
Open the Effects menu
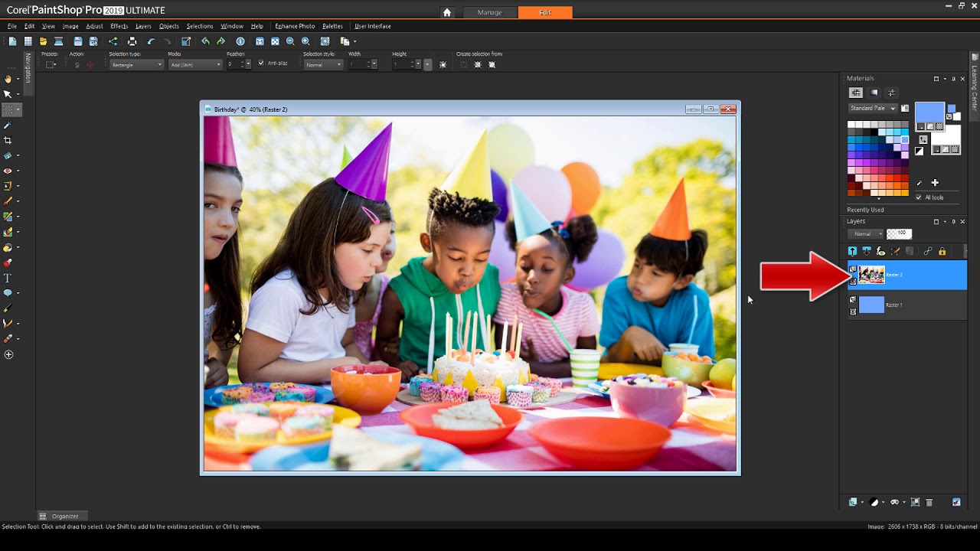pos(119,26)
